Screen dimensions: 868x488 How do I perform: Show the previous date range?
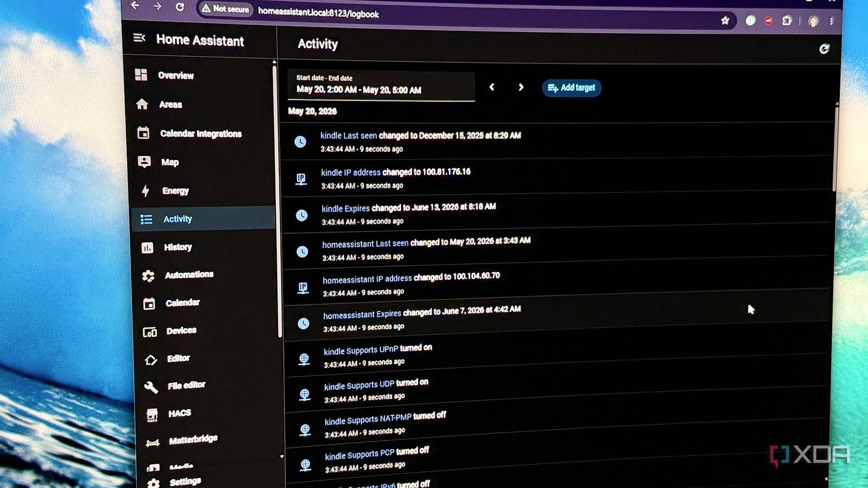coord(492,87)
